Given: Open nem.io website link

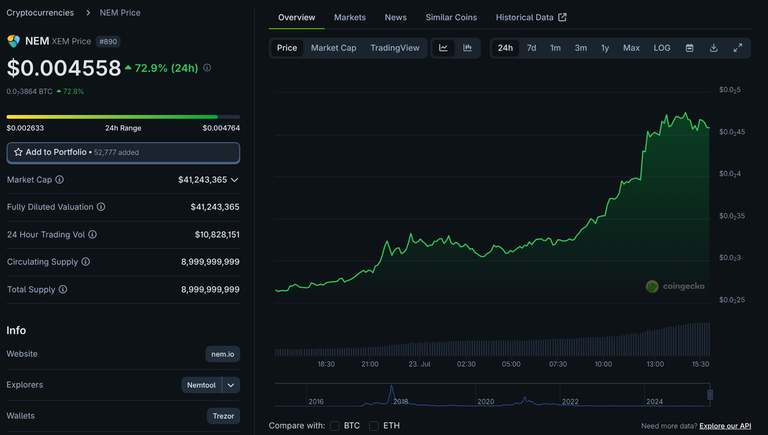Looking at the screenshot, I should [x=223, y=354].
